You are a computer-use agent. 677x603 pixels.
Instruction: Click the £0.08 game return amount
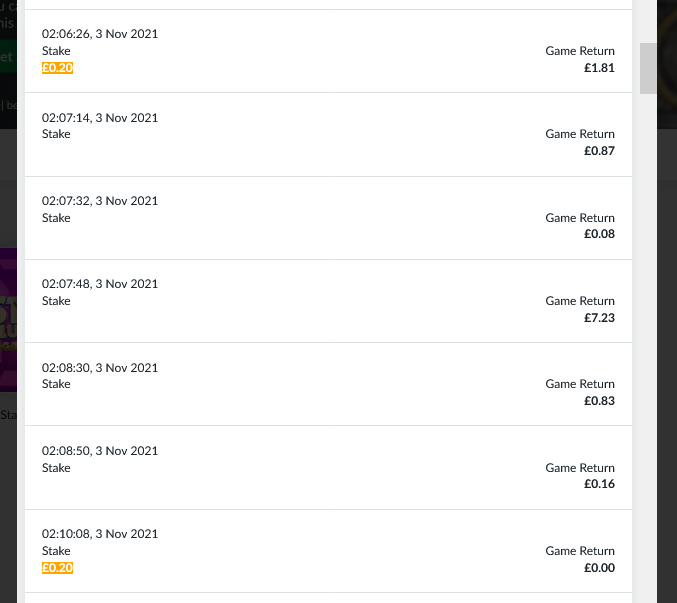tap(599, 234)
